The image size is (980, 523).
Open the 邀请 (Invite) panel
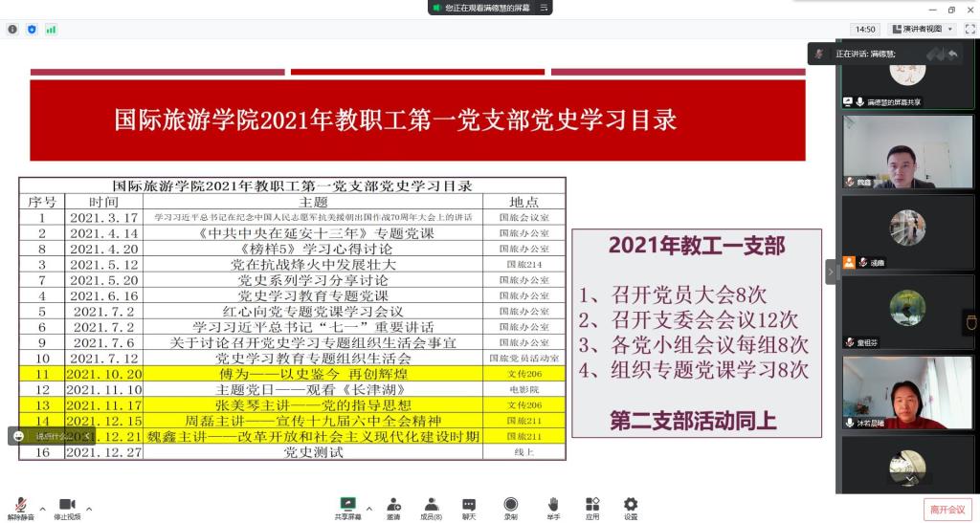click(x=393, y=508)
